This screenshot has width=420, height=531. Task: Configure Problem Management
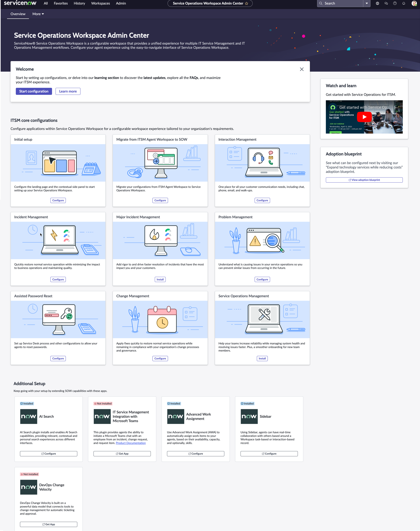tap(262, 279)
